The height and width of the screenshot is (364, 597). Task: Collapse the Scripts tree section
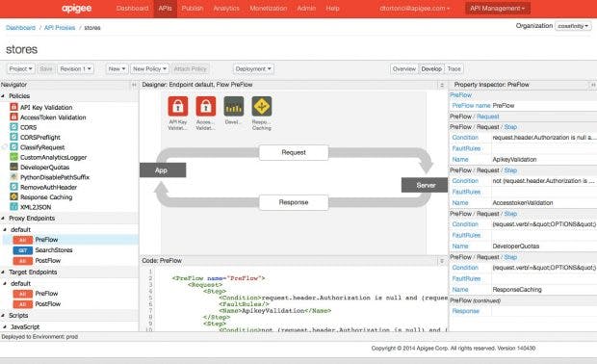coord(3,316)
